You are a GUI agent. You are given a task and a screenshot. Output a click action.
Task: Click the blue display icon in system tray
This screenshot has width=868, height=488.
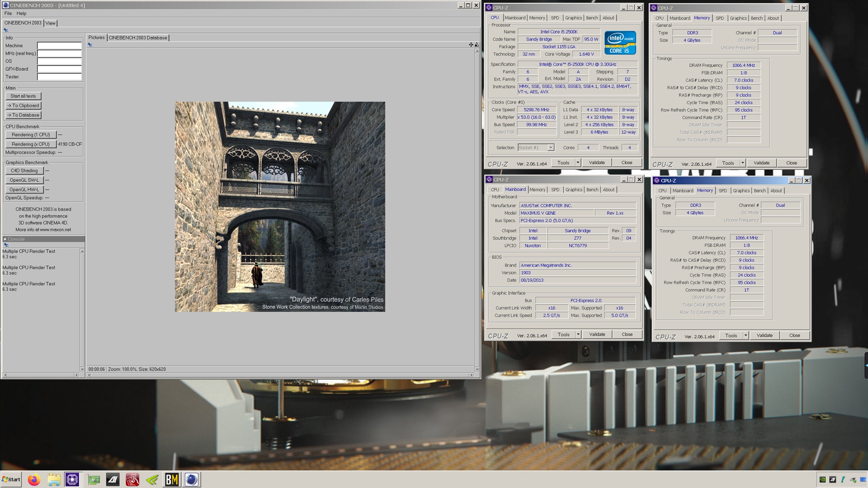(x=862, y=480)
